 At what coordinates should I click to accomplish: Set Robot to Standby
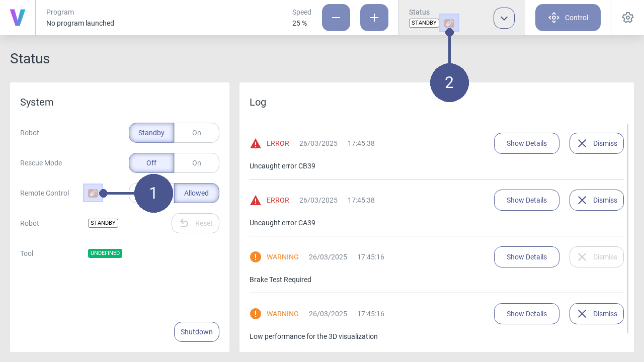151,133
